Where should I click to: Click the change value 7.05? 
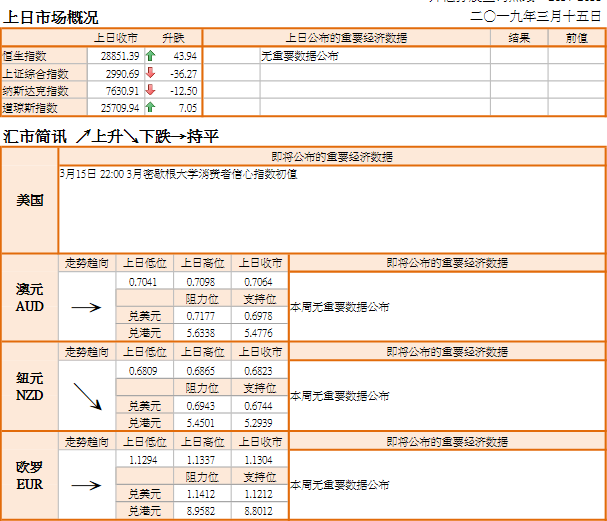tap(188, 108)
